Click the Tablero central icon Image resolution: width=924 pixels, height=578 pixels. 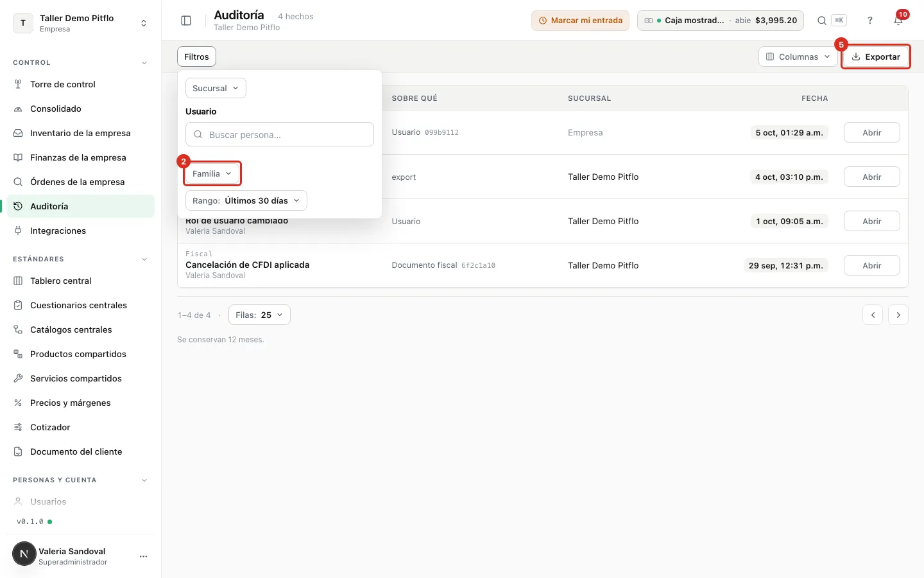18,281
